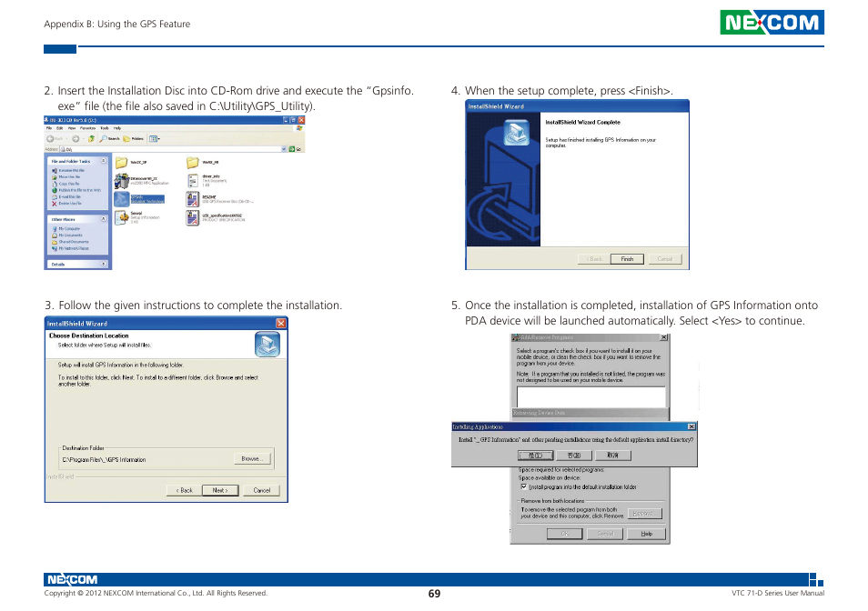
Task: Click Help in Add/Remove Programs window
Action: click(x=647, y=534)
